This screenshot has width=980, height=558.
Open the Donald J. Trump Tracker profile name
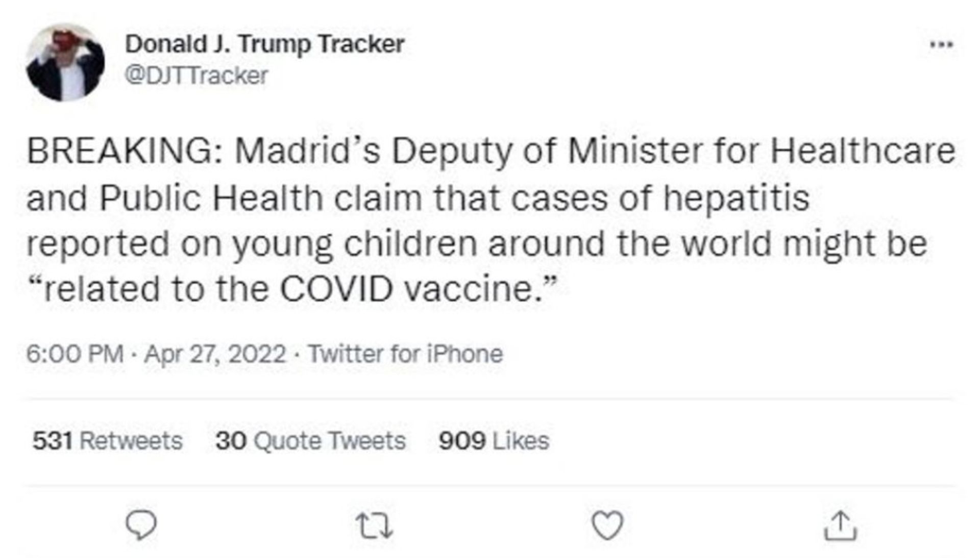(x=265, y=44)
